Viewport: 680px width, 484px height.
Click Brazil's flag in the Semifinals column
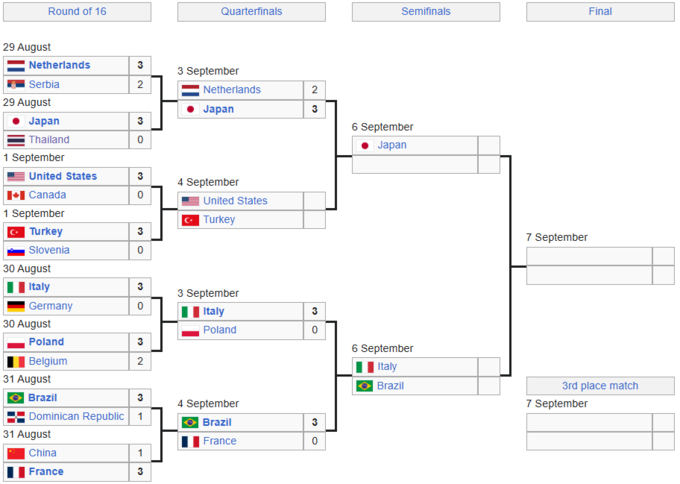[x=365, y=386]
